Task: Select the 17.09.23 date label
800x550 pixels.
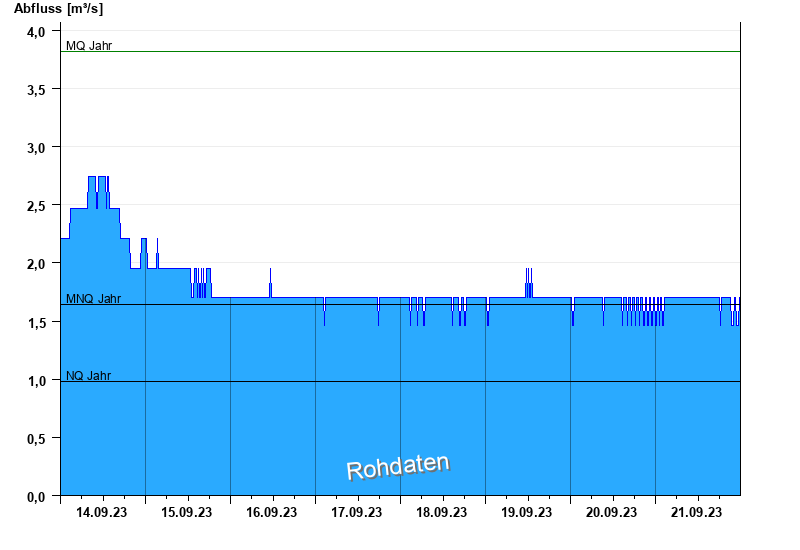Action: (357, 513)
